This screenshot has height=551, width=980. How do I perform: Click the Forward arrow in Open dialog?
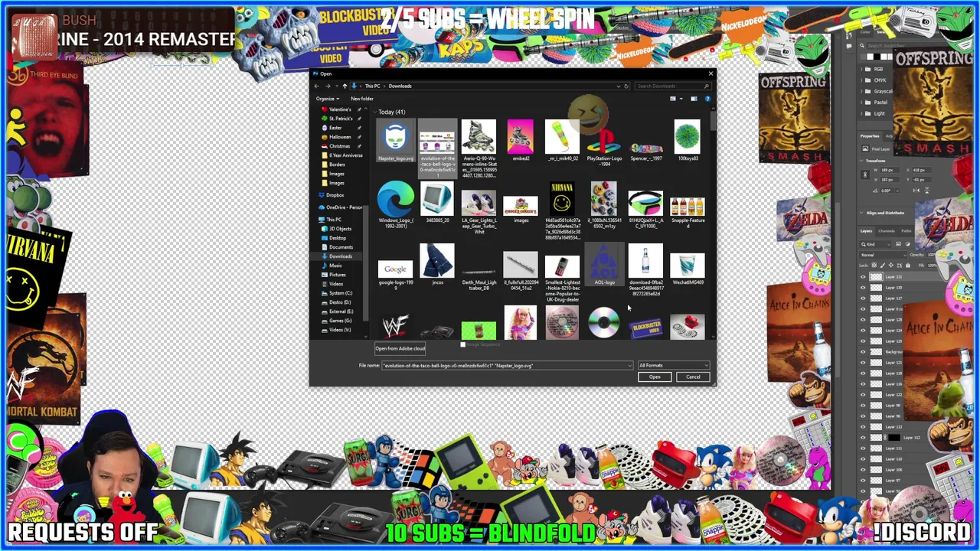(x=327, y=86)
